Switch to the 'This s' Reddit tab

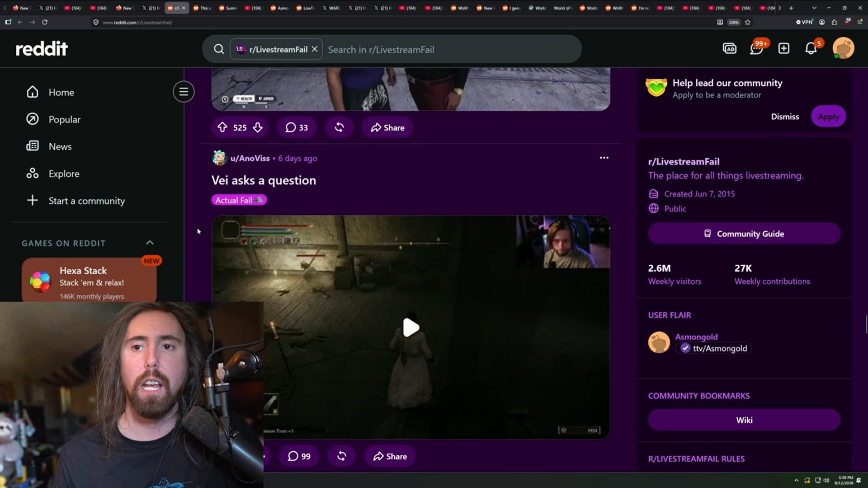[x=202, y=8]
